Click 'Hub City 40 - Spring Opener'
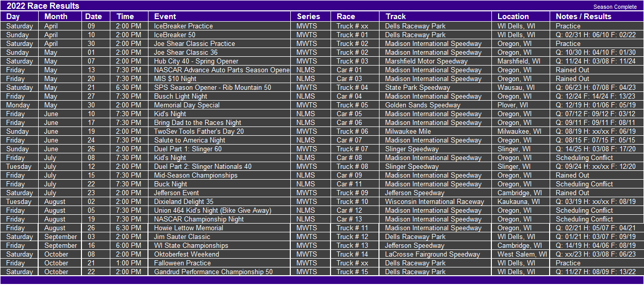Screen dimensions: 644x285 [196, 61]
